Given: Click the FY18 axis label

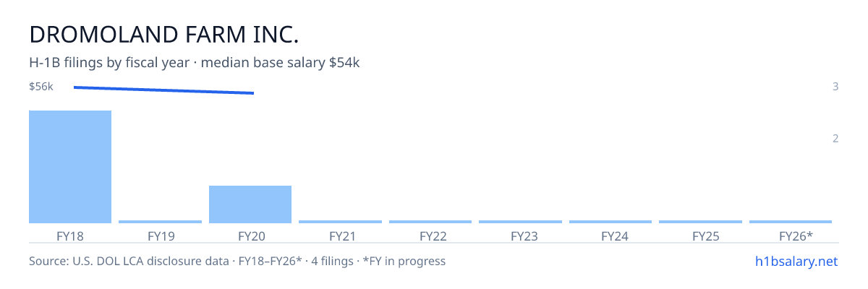Looking at the screenshot, I should [70, 236].
